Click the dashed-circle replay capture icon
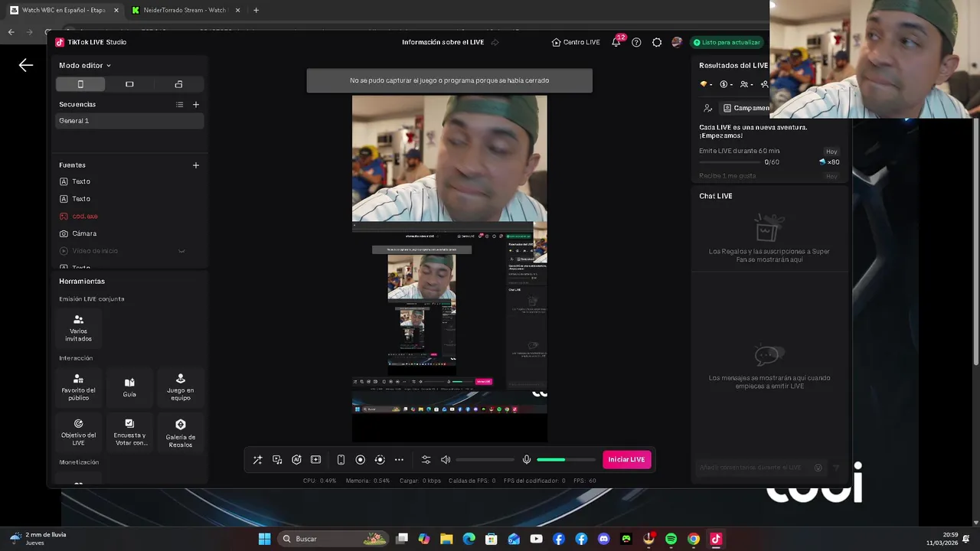Image resolution: width=980 pixels, height=551 pixels. click(380, 460)
